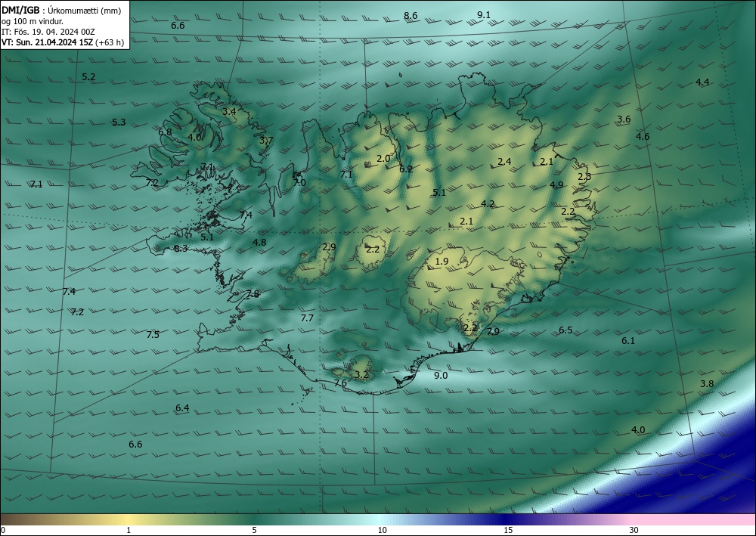
Task: Click the 7.6 value on the map
Action: point(340,383)
